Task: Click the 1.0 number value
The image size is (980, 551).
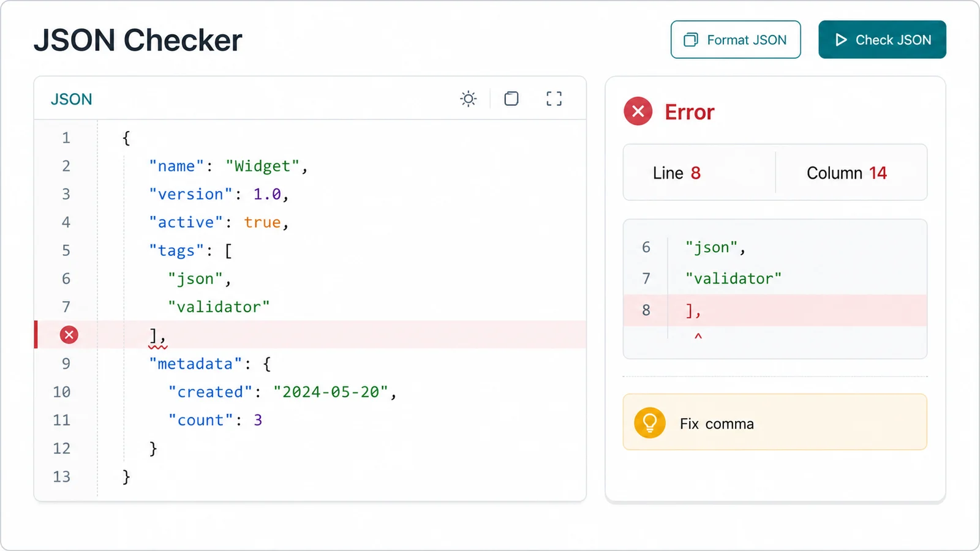Action: coord(267,194)
